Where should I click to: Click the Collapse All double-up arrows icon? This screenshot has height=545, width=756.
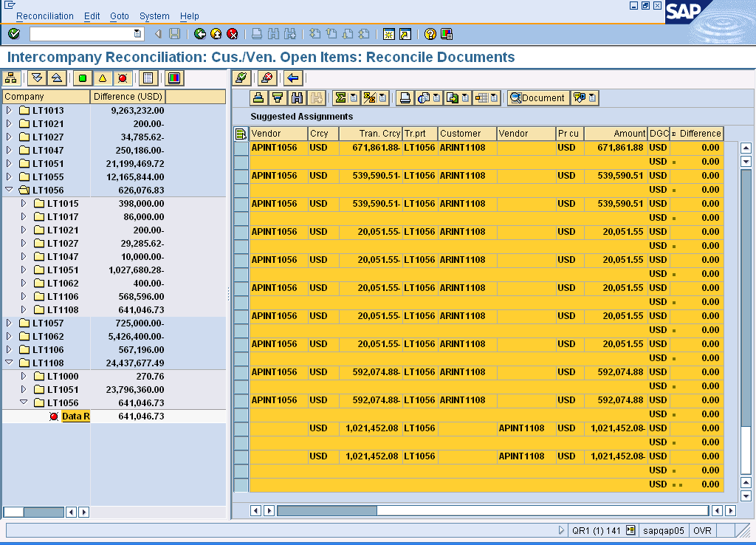point(56,78)
